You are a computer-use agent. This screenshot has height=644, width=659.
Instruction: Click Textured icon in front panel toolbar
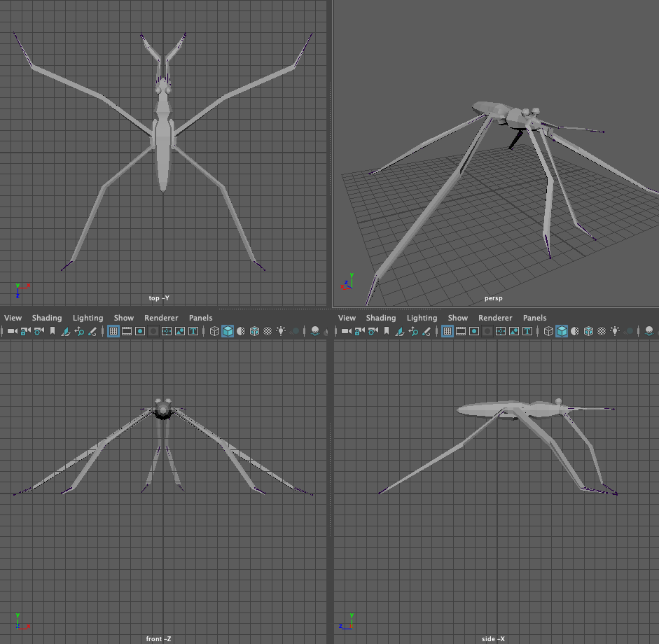(x=268, y=332)
